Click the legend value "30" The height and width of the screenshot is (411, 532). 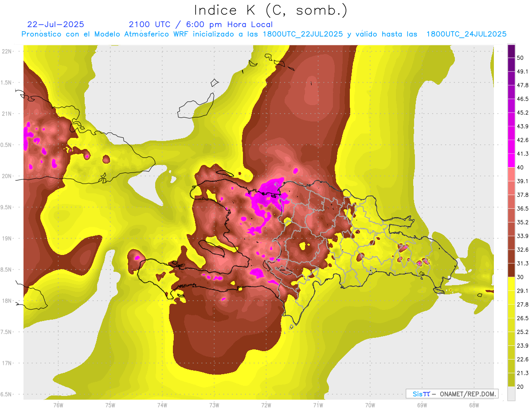coord(520,277)
